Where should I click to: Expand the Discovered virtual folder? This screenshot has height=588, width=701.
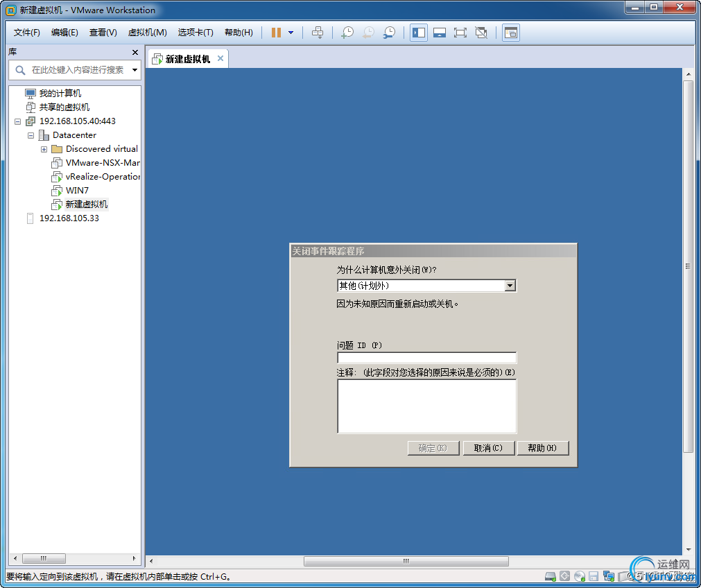44,149
